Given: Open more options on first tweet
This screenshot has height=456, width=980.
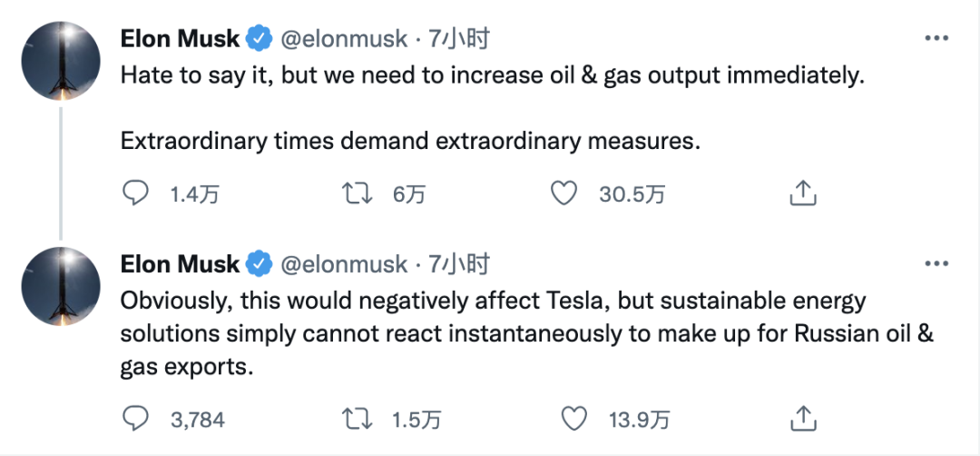Looking at the screenshot, I should (936, 38).
